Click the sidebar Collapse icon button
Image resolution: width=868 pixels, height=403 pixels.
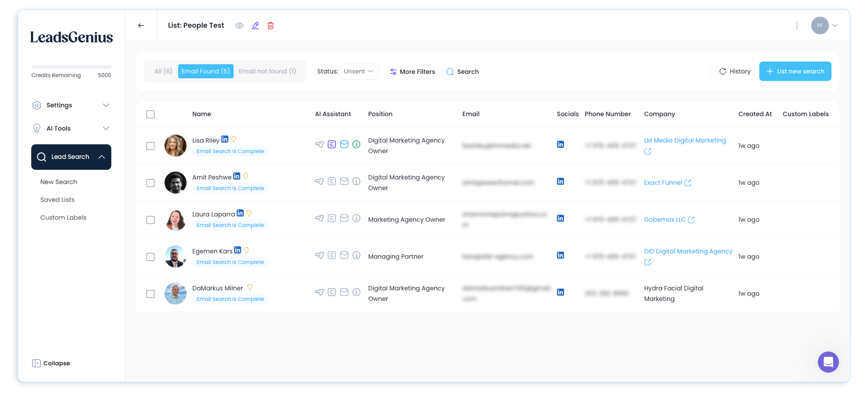(36, 363)
